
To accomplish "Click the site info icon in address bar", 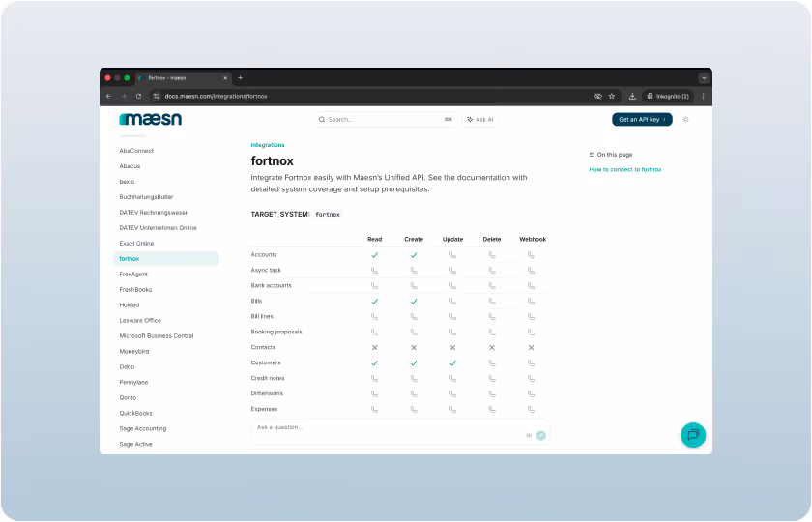I will tap(157, 97).
